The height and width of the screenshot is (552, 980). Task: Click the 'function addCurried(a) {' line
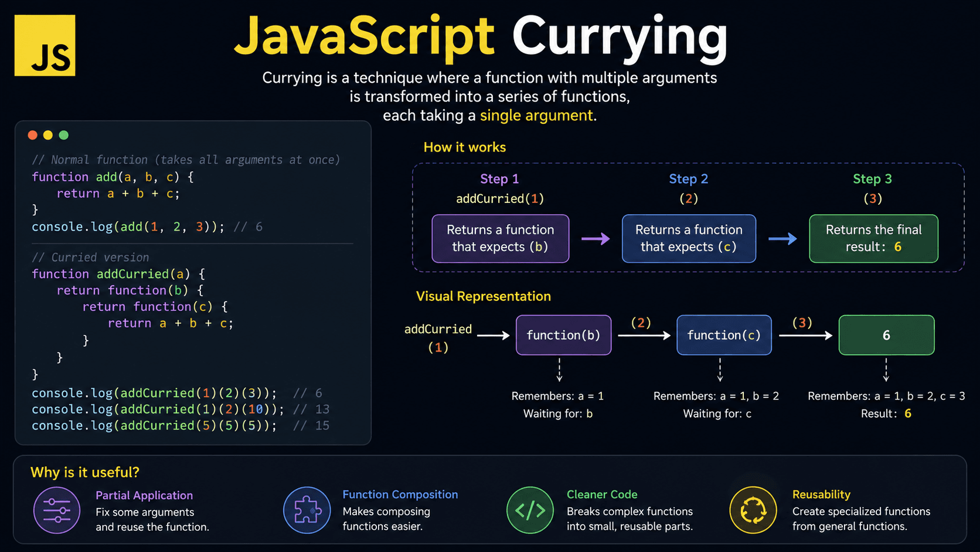[118, 274]
